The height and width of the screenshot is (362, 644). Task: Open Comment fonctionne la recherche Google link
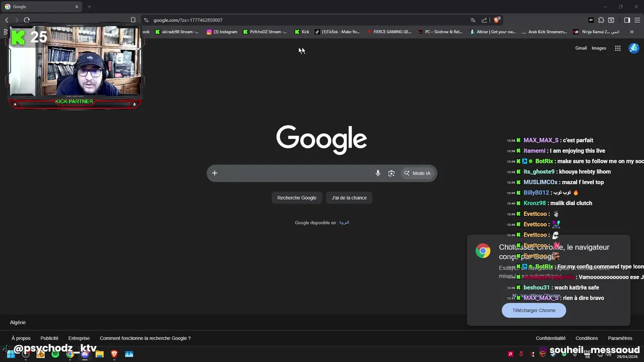(145, 338)
